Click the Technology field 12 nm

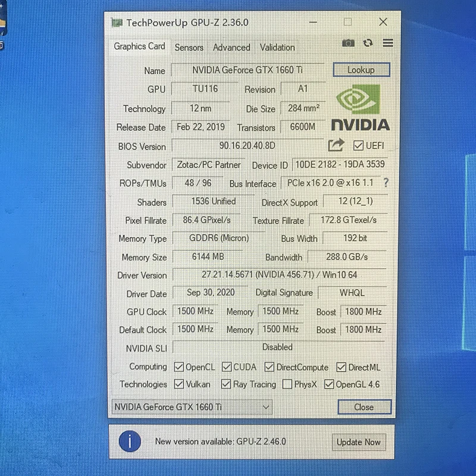201,108
